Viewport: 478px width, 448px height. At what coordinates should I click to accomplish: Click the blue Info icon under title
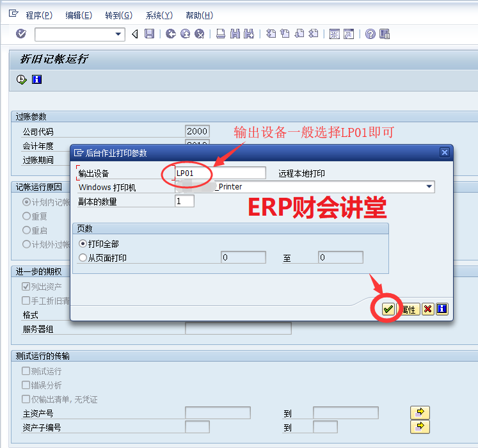(x=37, y=79)
